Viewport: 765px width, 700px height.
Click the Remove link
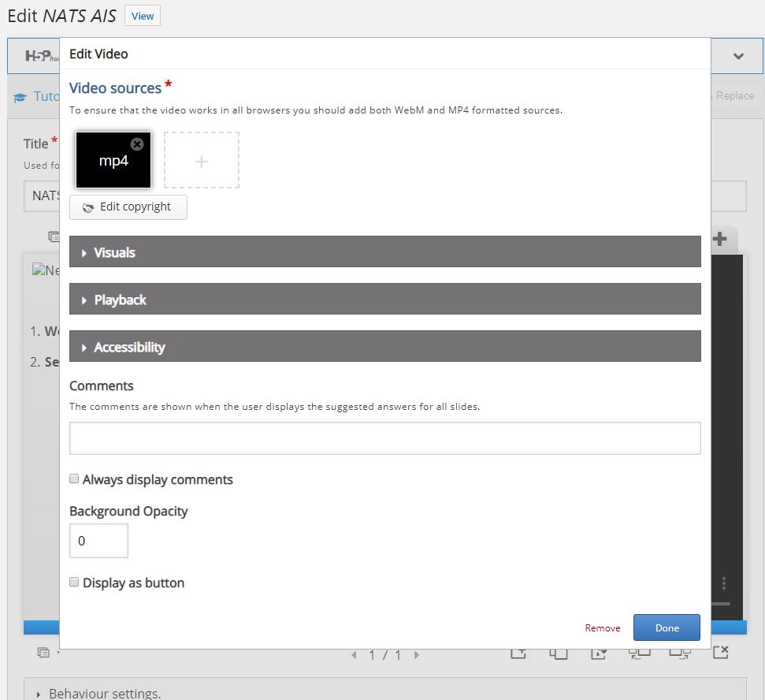pyautogui.click(x=602, y=628)
